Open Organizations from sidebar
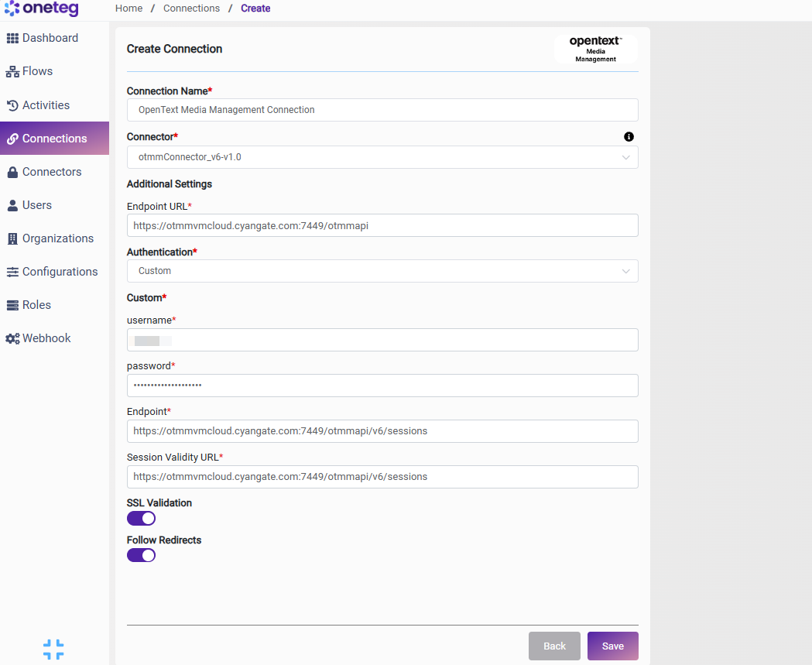 54,238
